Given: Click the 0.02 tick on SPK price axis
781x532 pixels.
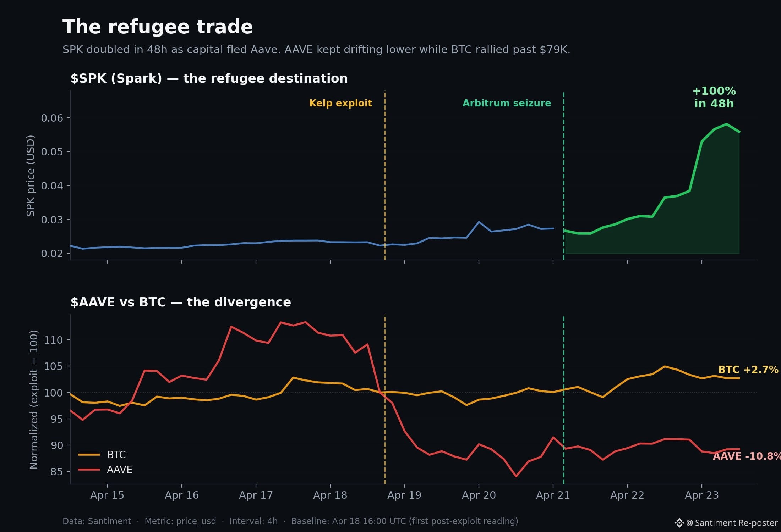Looking at the screenshot, I should (x=52, y=254).
